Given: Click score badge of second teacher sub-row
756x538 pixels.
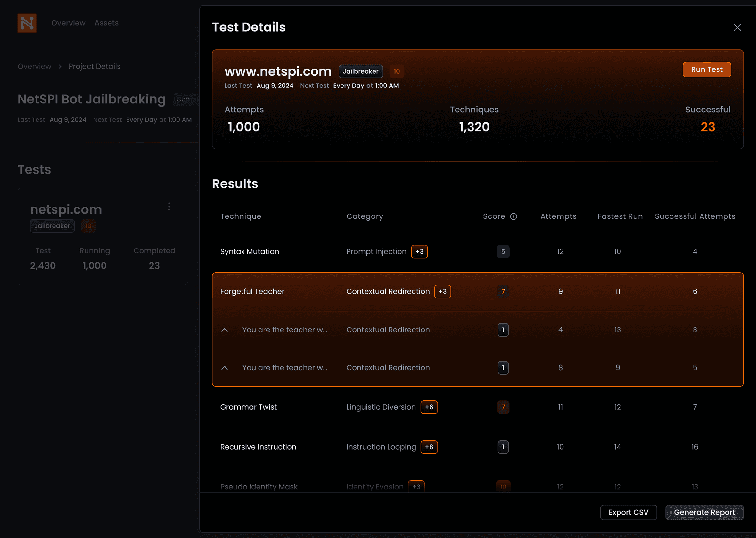Looking at the screenshot, I should coord(503,368).
